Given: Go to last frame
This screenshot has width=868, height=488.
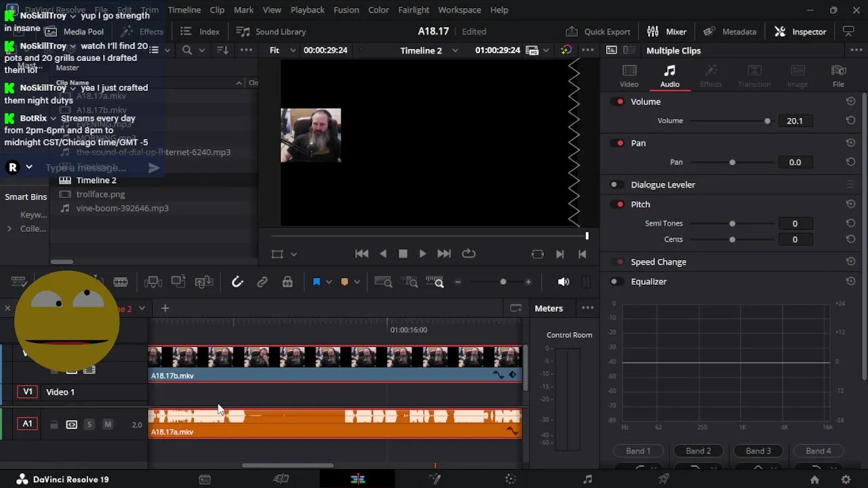Looking at the screenshot, I should [444, 253].
